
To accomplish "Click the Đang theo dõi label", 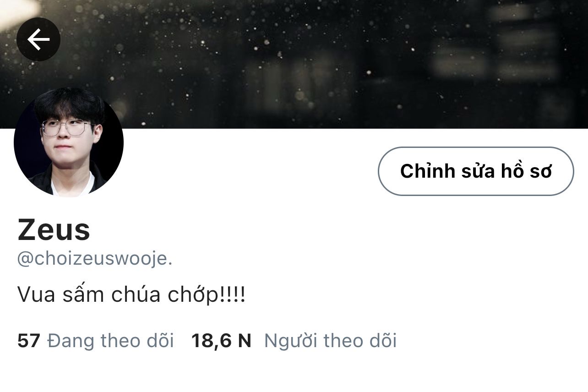I will click(110, 341).
